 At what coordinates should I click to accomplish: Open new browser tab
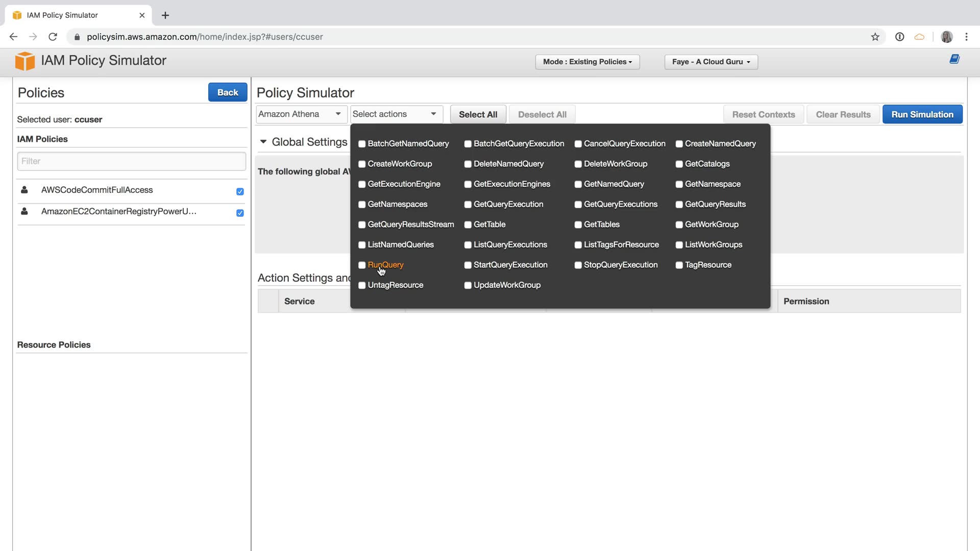click(165, 15)
